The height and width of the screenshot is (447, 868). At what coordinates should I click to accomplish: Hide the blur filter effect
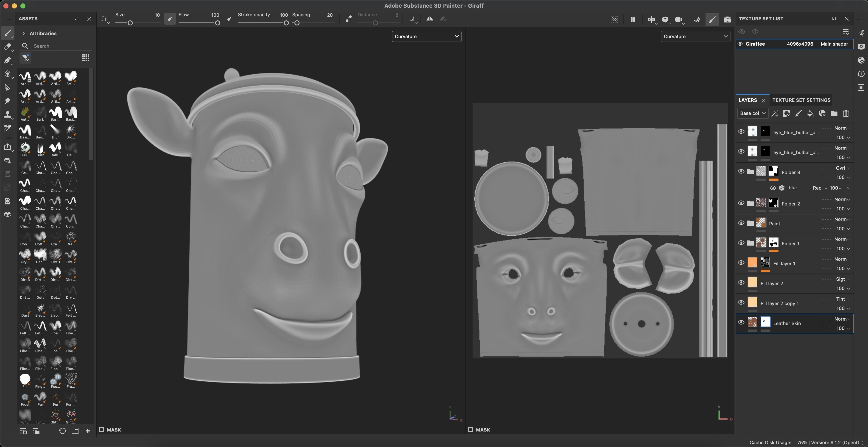pyautogui.click(x=773, y=188)
